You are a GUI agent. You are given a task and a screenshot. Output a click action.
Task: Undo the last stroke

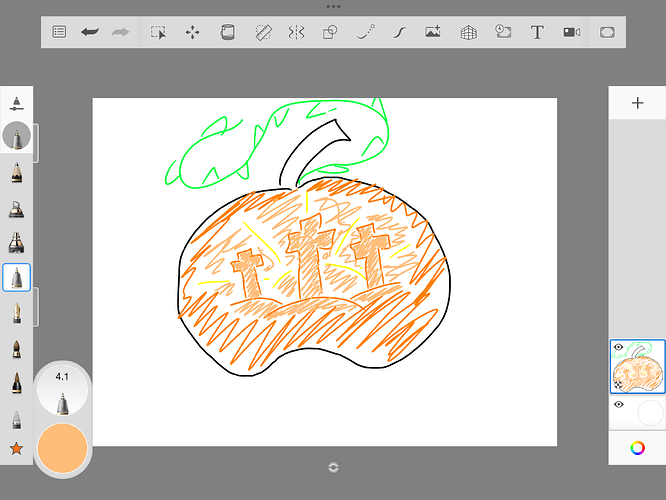click(x=90, y=32)
